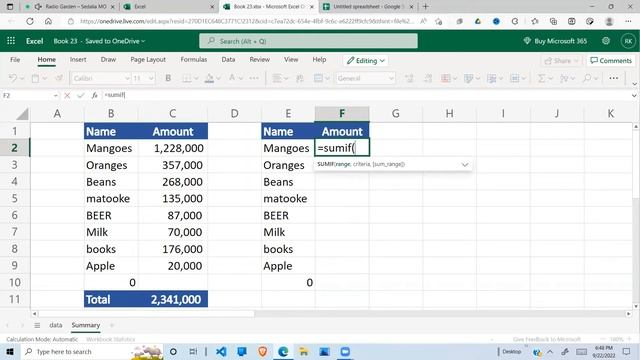This screenshot has width=640, height=360.
Task: Refresh the browser page
Action: (30, 21)
